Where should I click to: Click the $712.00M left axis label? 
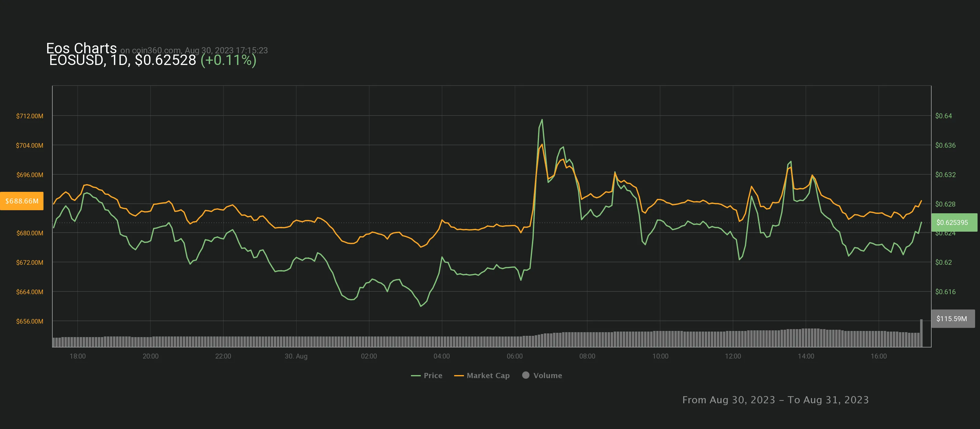30,116
